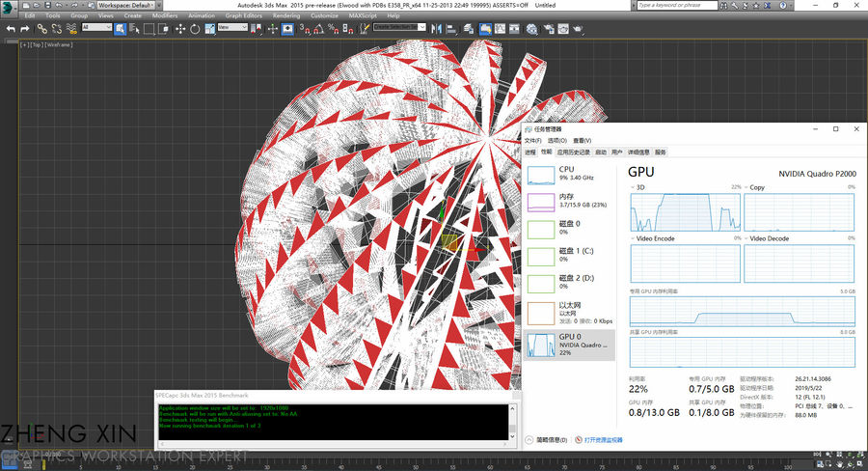Activate the Select and Move tool
The height and width of the screenshot is (471, 868).
coord(180,29)
